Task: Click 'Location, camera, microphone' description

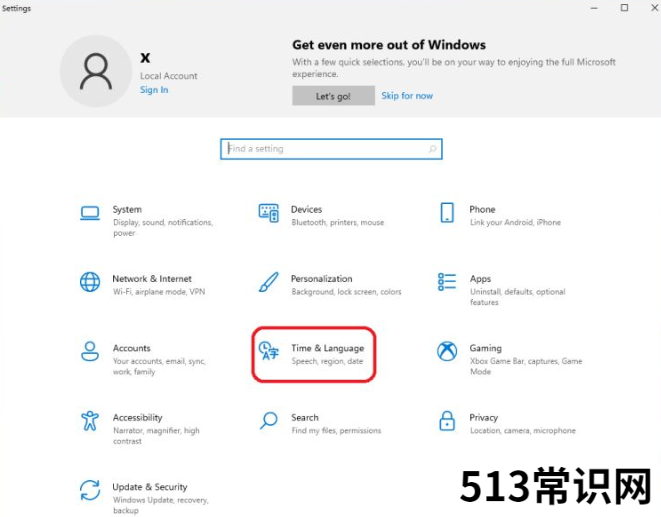Action: (523, 431)
